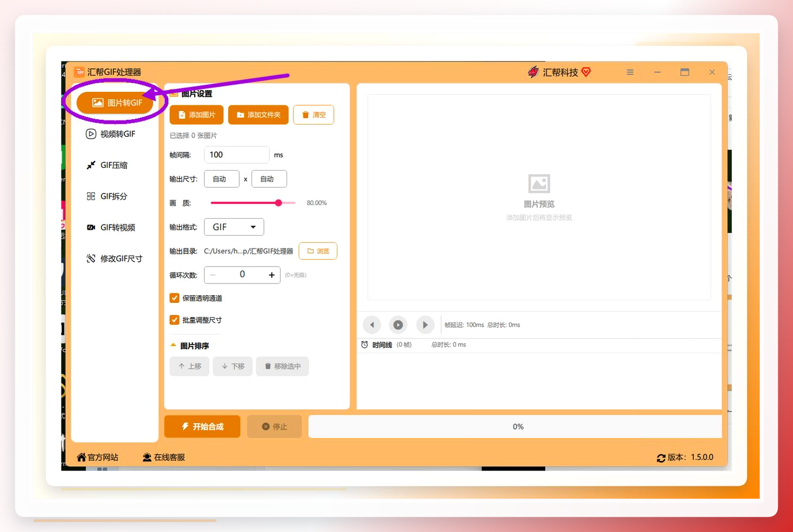Click the output width 自动 field
Image resolution: width=793 pixels, height=532 pixels.
click(222, 179)
